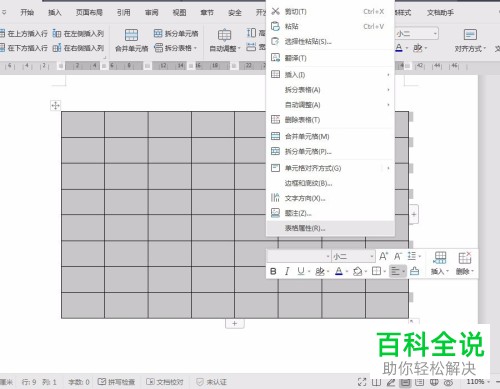Click Italic in the mini toolbar
This screenshot has width=500, height=389.
287,271
